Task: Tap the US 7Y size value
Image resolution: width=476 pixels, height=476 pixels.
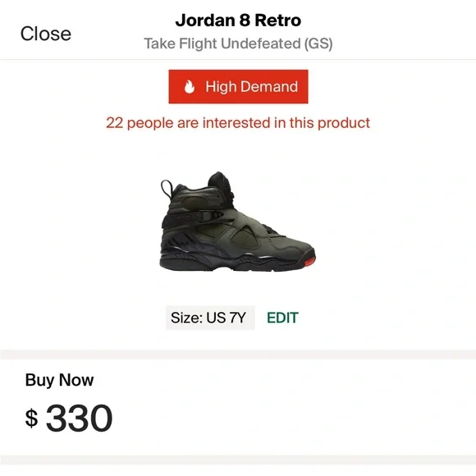Action: [226, 318]
